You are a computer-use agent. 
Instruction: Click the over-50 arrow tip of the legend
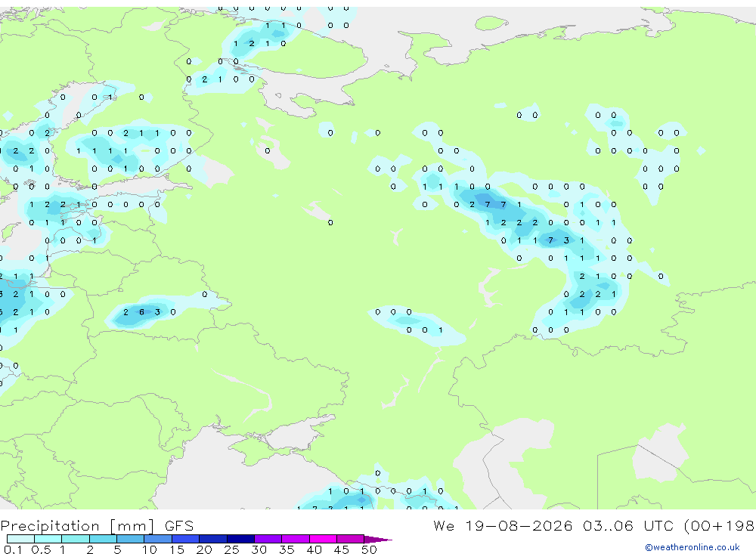378,539
